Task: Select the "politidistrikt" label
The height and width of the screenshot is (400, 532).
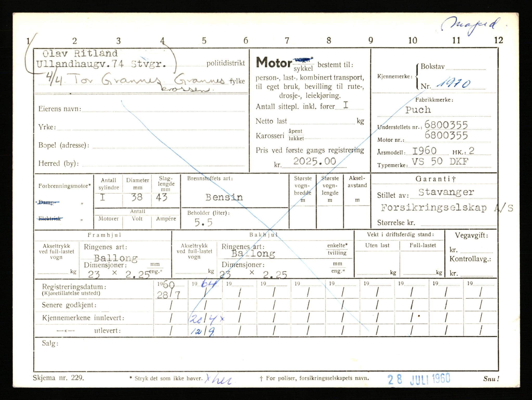Action: tap(226, 63)
